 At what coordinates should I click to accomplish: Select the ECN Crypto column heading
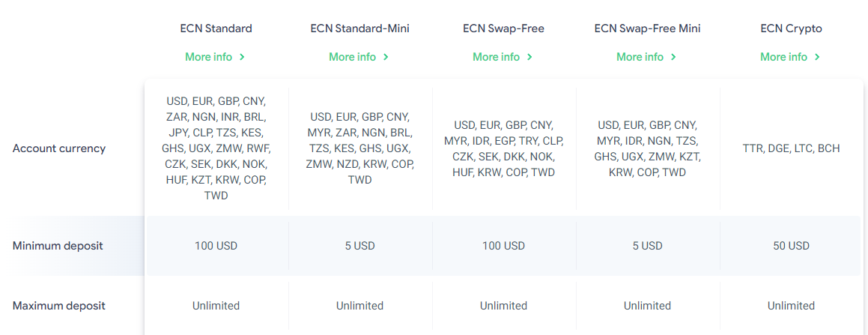pos(791,28)
